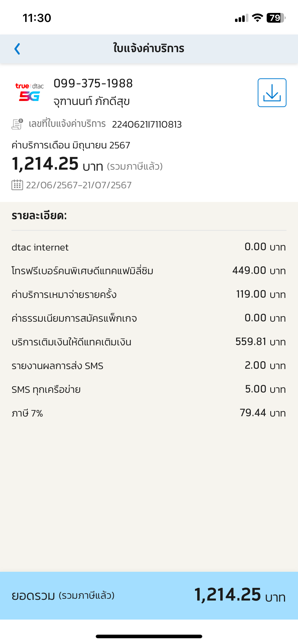
Task: Tap the invoice document icon
Action: coord(17,124)
